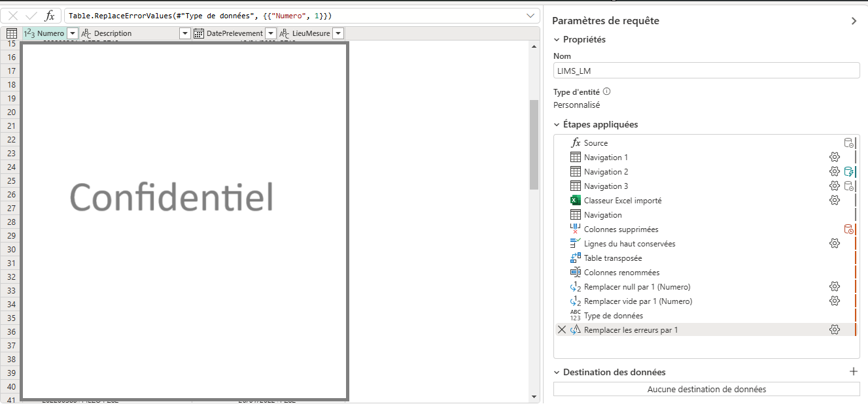Open settings gear for Classeur Excel importé
Image resolution: width=868 pixels, height=404 pixels.
click(834, 200)
